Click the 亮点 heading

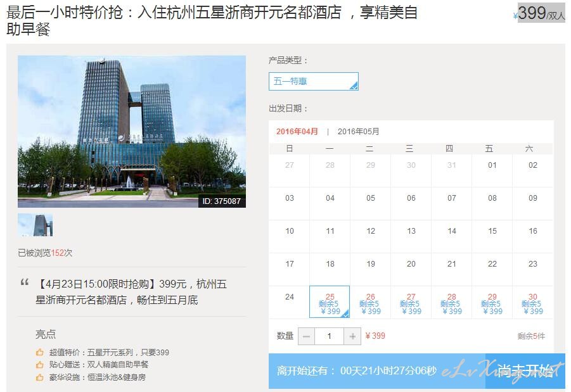[x=46, y=334]
